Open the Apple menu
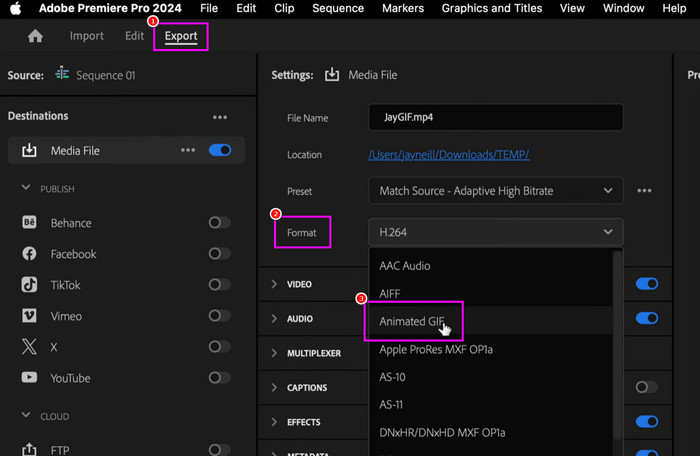Viewport: 700px width, 456px height. point(16,8)
